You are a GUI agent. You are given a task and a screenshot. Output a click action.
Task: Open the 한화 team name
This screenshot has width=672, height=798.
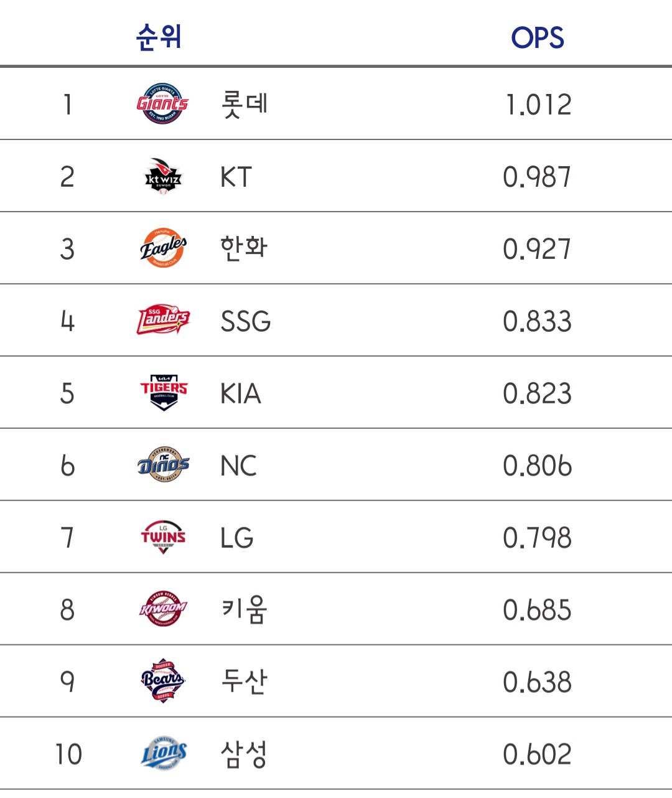click(x=244, y=248)
